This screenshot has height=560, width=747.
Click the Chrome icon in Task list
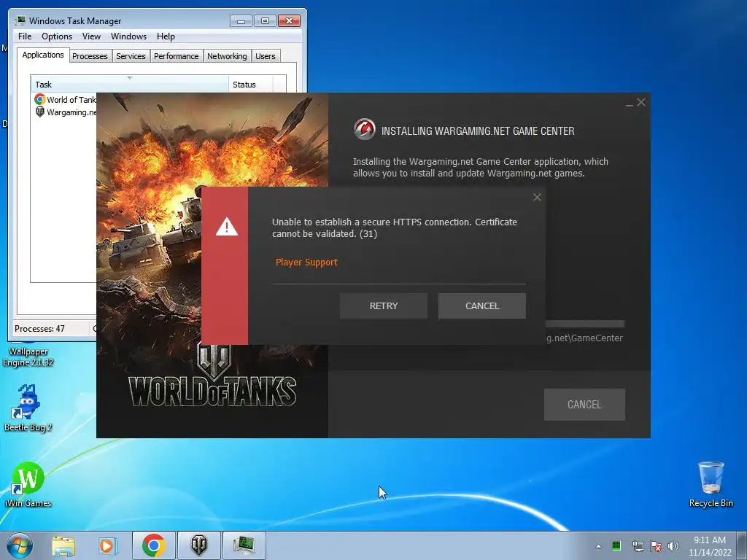[x=39, y=99]
